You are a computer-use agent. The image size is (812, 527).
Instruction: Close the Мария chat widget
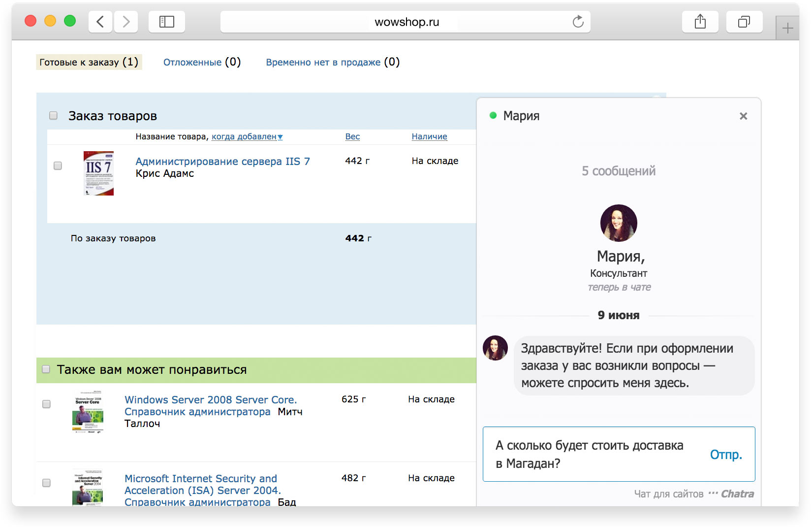click(x=743, y=116)
